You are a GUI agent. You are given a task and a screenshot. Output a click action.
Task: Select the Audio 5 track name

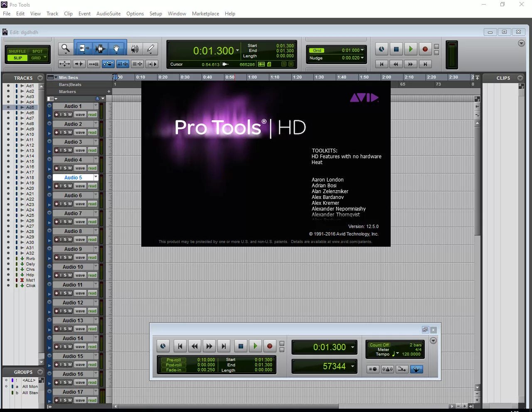click(x=73, y=177)
